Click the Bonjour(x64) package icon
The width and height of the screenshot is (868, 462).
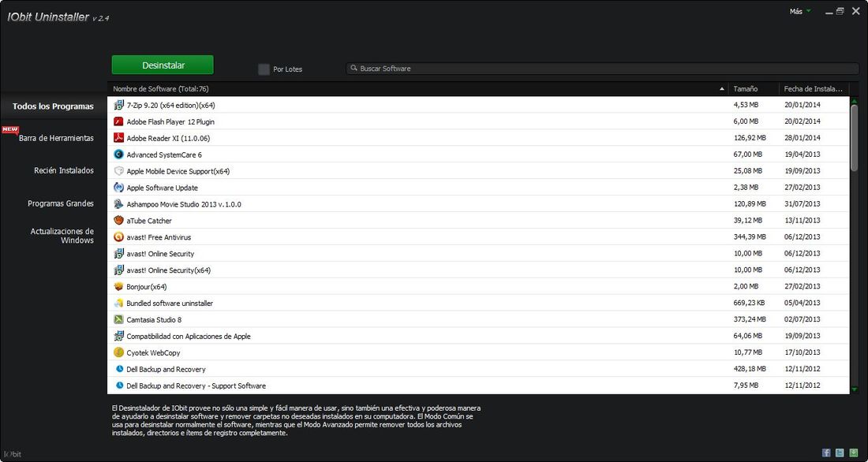click(118, 287)
